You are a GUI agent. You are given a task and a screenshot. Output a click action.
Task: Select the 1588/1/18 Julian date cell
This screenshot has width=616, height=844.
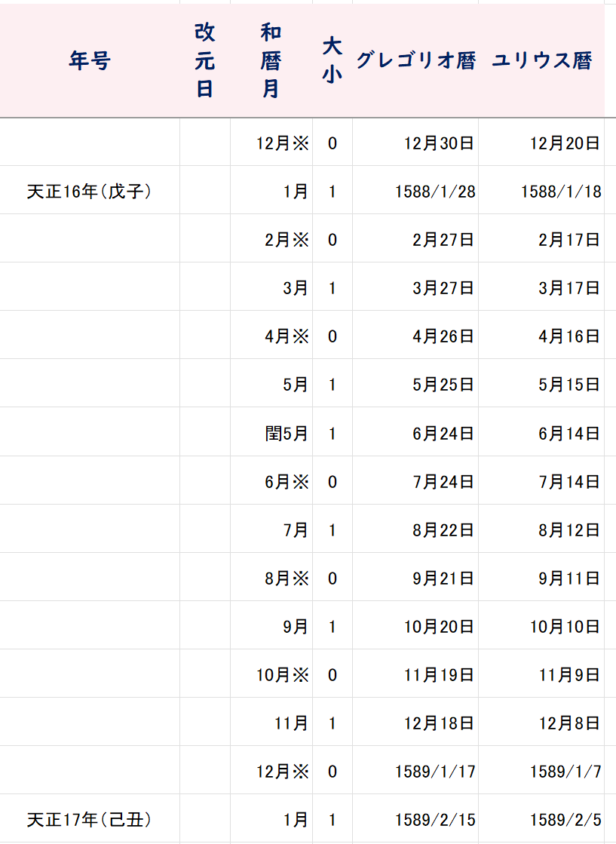coord(541,191)
